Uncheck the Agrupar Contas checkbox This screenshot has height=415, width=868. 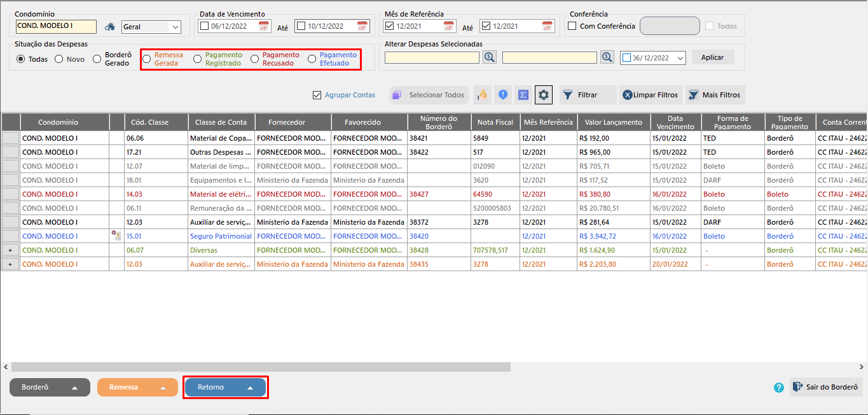pyautogui.click(x=317, y=95)
